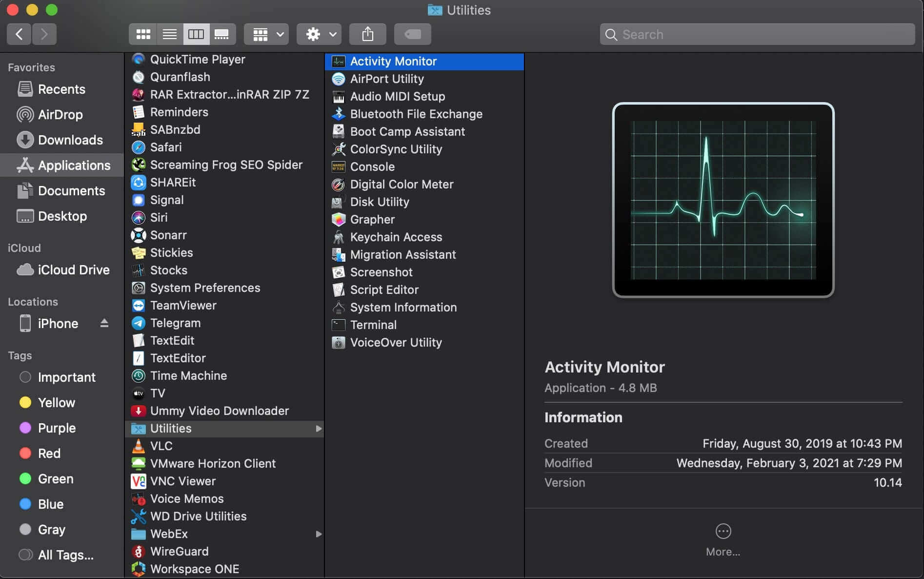Click the Boot Camp Assistant icon
The width and height of the screenshot is (924, 579).
click(x=338, y=132)
